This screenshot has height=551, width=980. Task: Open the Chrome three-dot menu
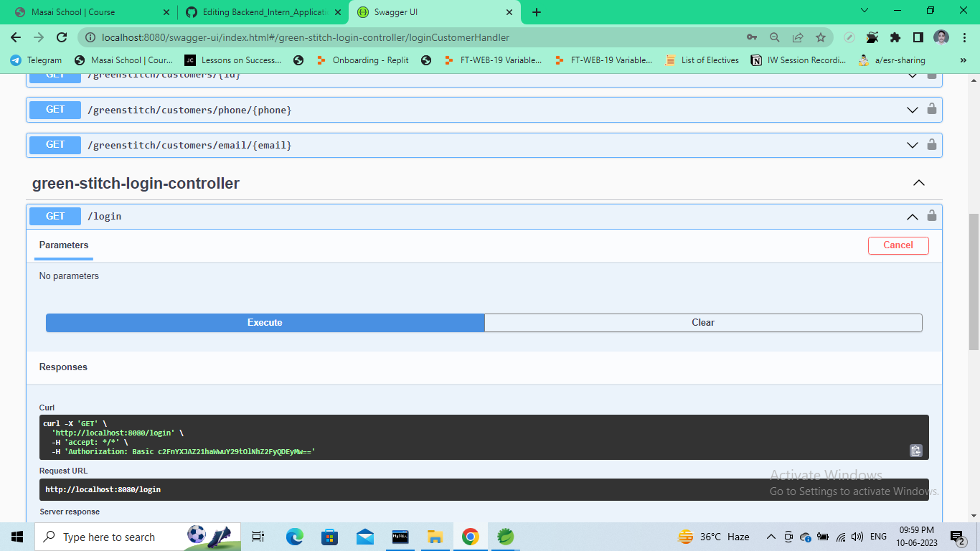tap(963, 37)
